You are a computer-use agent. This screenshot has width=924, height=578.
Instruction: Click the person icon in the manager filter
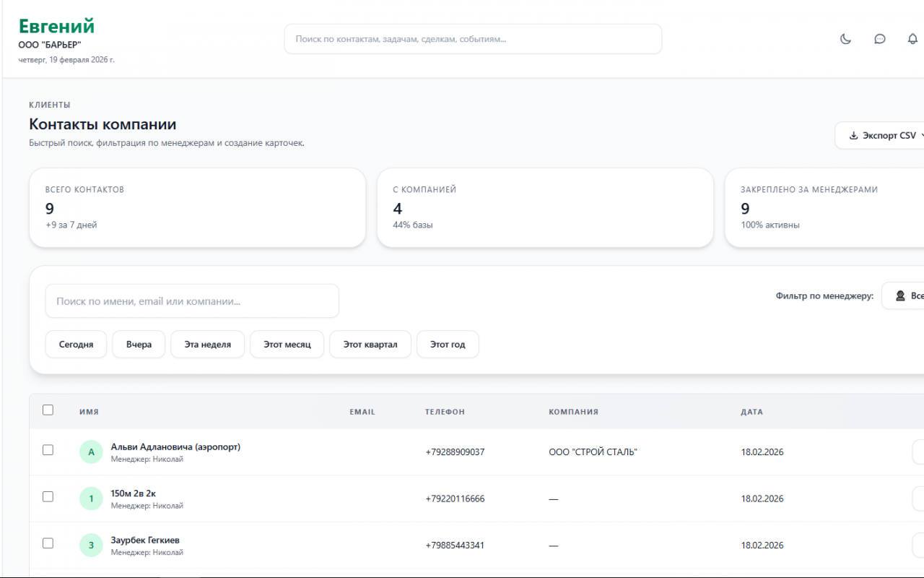(900, 296)
